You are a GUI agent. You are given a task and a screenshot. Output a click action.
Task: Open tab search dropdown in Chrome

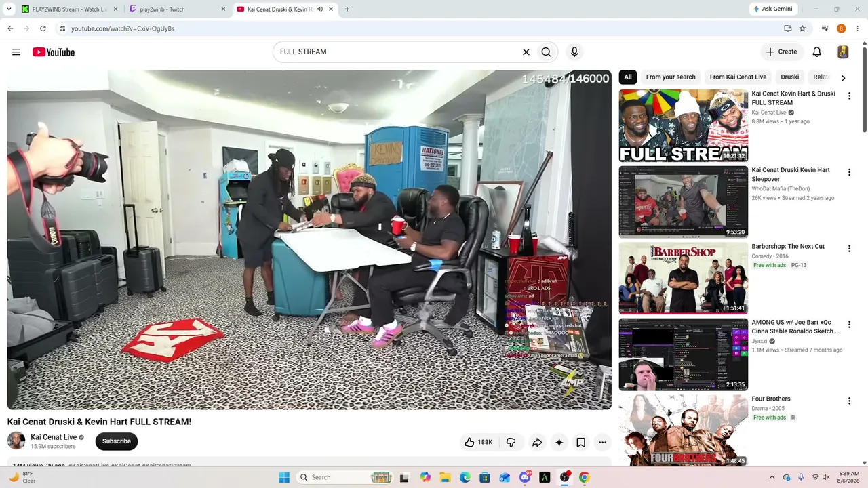tap(7, 9)
